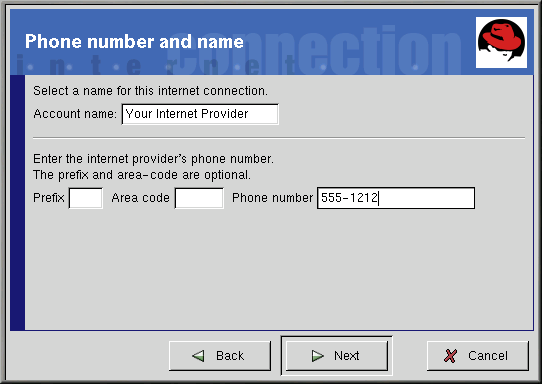
Task: Click the dark blue left sidebar strip
Action: pos(18,203)
